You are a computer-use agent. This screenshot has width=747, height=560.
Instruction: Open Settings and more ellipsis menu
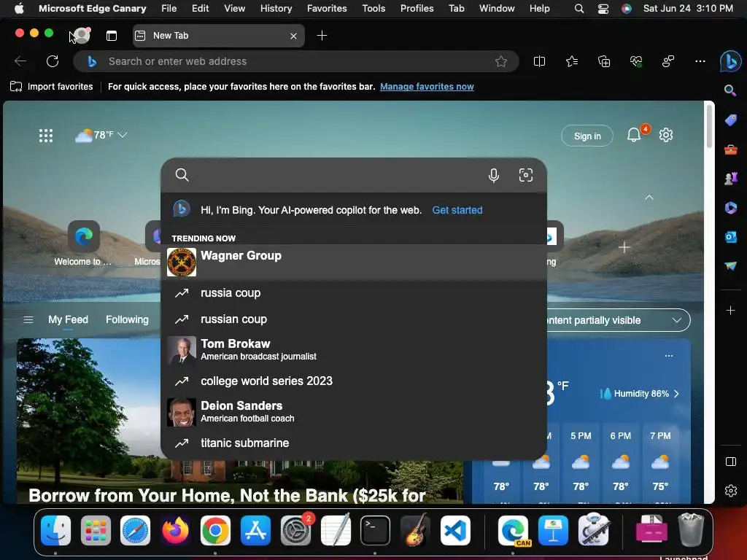(x=700, y=61)
